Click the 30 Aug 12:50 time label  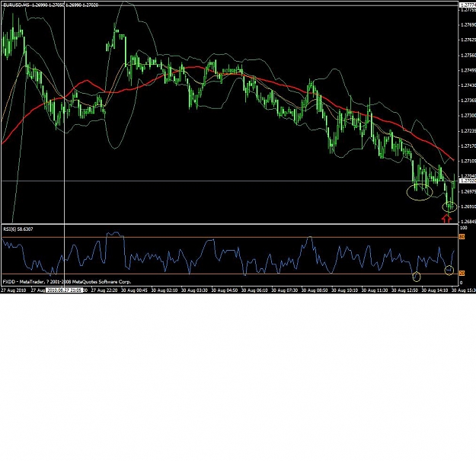pos(404,290)
